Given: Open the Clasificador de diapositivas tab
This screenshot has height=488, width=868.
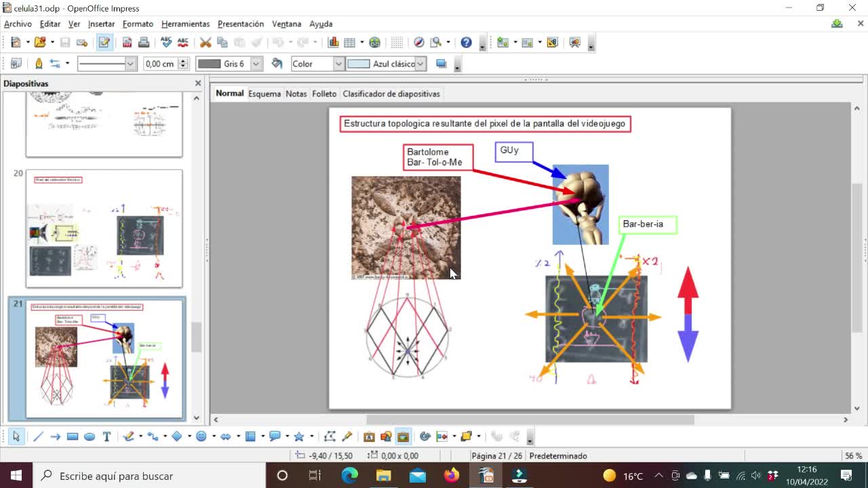Looking at the screenshot, I should coord(391,94).
